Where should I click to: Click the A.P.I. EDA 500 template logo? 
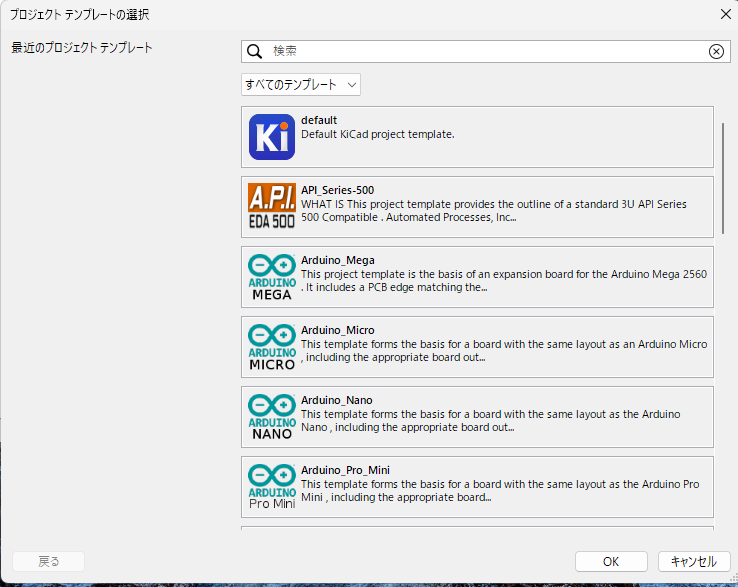pos(272,206)
